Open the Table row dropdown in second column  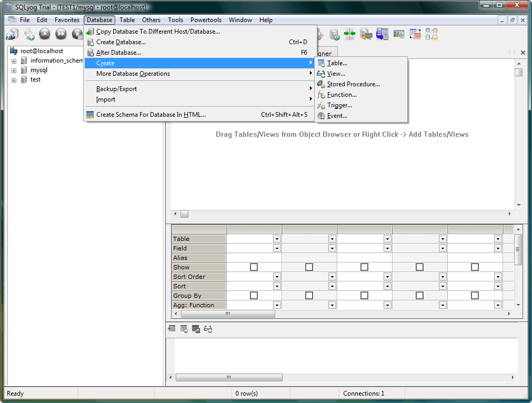332,239
